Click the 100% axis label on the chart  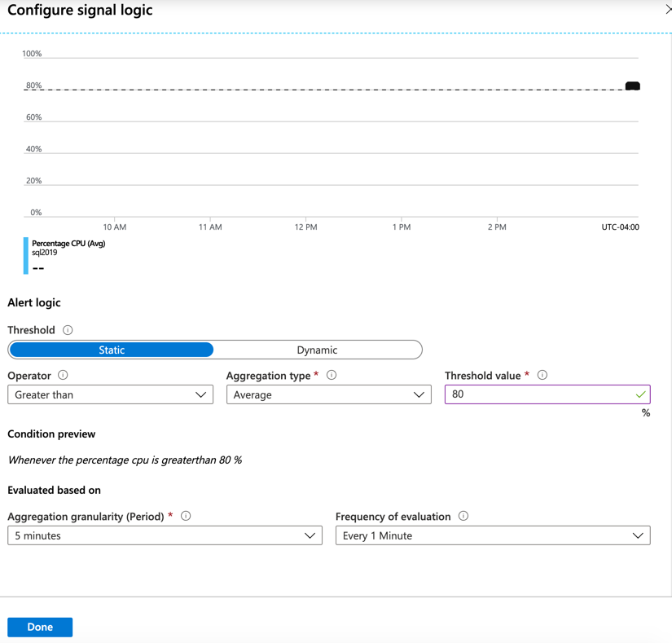(x=32, y=54)
